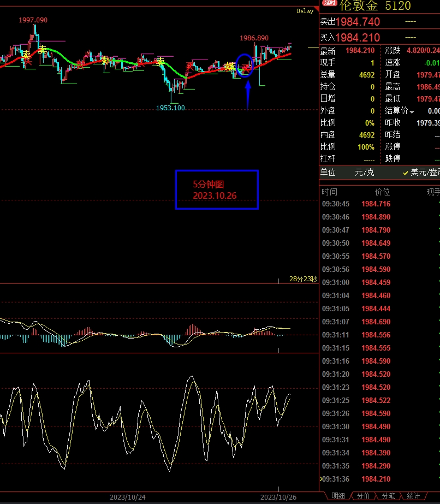Select the 09:30:45 tick row
440x504 pixels.
click(380, 204)
